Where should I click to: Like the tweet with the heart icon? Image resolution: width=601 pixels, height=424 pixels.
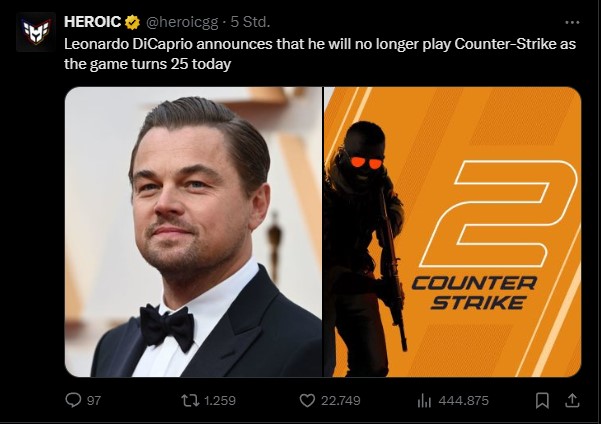pyautogui.click(x=308, y=400)
